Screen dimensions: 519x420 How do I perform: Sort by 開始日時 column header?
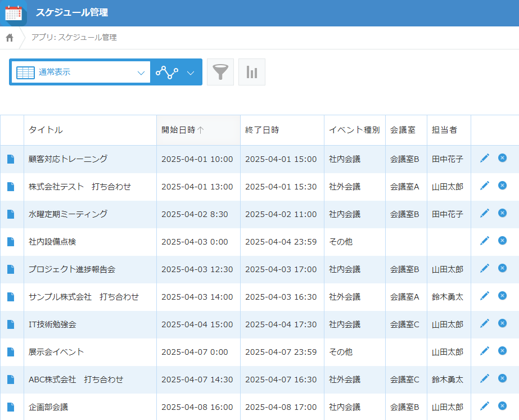198,130
